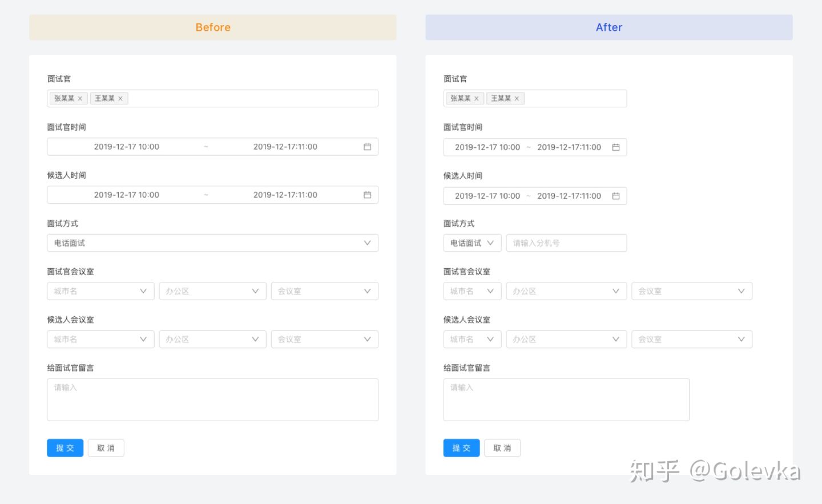This screenshot has width=822, height=504.
Task: Open the calendar icon for 候选人时间 in Before form
Action: 368,195
